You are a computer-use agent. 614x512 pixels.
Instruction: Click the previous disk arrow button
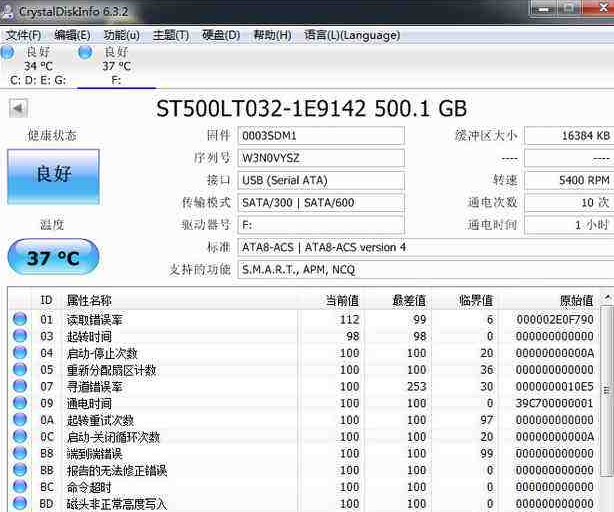coord(18,108)
